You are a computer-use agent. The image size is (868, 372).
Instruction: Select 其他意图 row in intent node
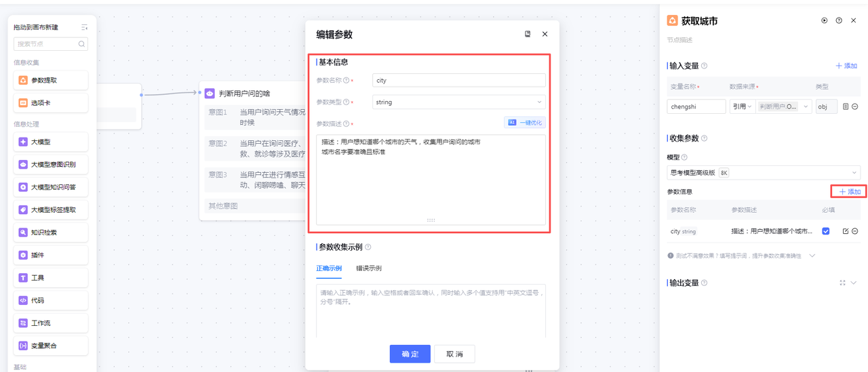point(256,205)
